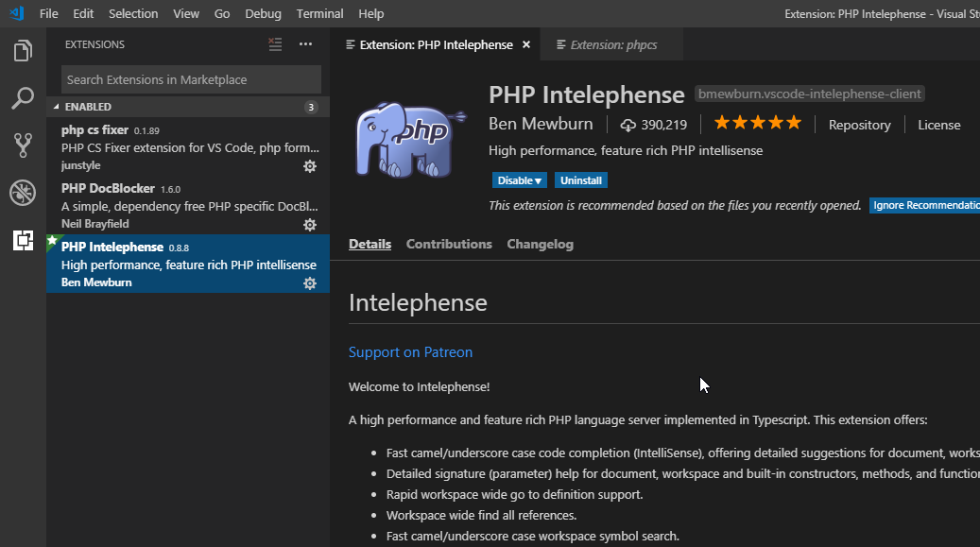Screen dimensions: 980x547
Task: Open the Debug view icon
Action: pyautogui.click(x=23, y=192)
